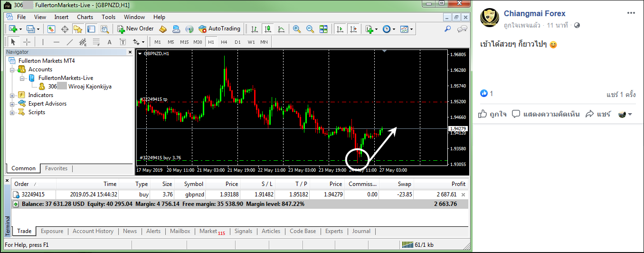644x253 pixels.
Task: Open the Data Window crosshair icon
Action: [65, 29]
